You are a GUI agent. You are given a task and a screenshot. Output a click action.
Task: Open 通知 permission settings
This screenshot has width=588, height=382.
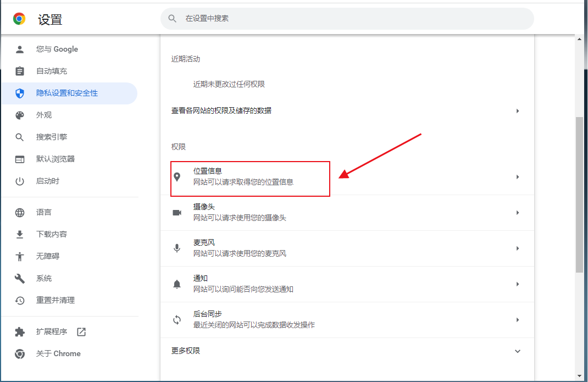coord(347,284)
